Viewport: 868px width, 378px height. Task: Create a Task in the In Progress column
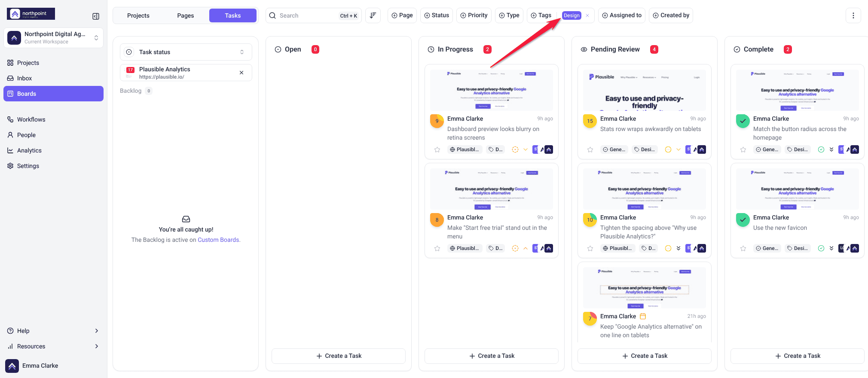click(492, 356)
